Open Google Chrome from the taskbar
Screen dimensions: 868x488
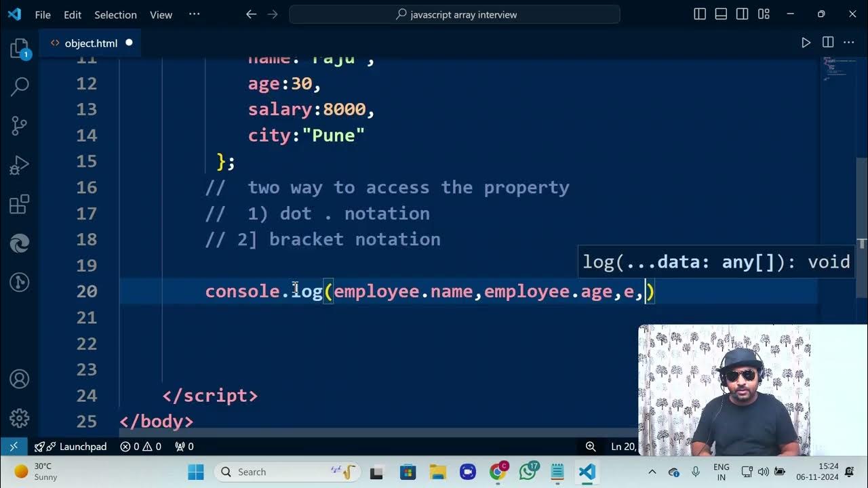coord(498,472)
